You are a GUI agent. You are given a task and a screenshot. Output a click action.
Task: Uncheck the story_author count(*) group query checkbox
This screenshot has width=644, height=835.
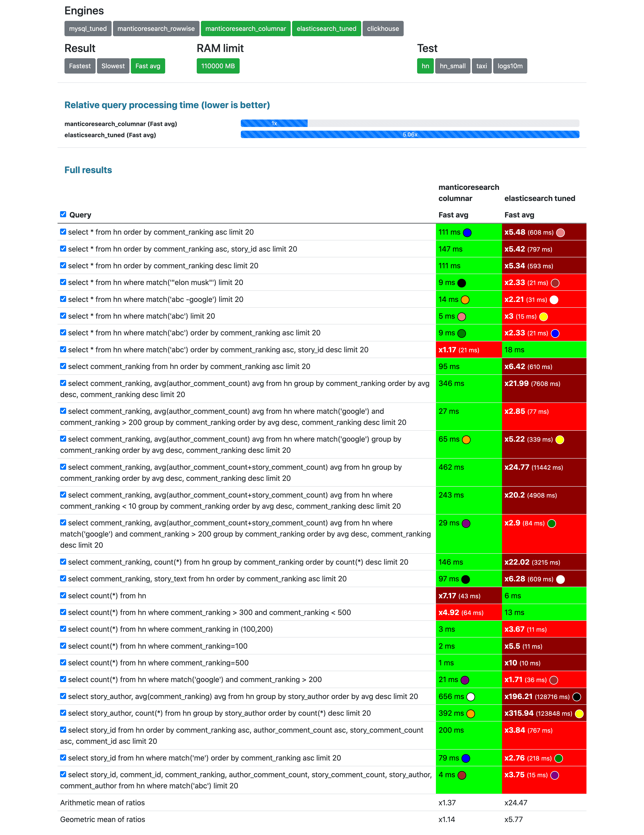coord(63,713)
